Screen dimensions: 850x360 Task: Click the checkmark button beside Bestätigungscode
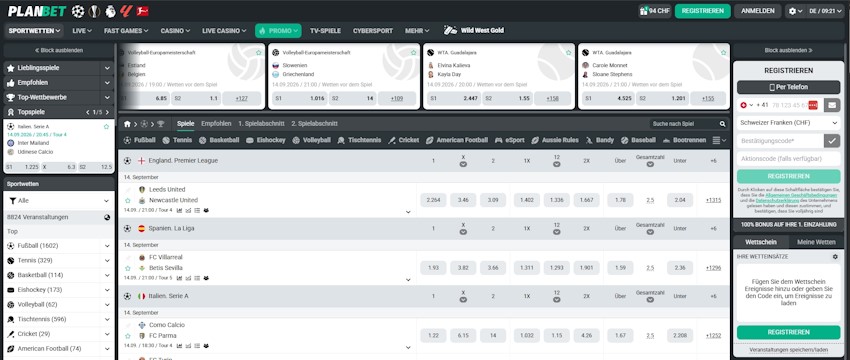point(832,140)
